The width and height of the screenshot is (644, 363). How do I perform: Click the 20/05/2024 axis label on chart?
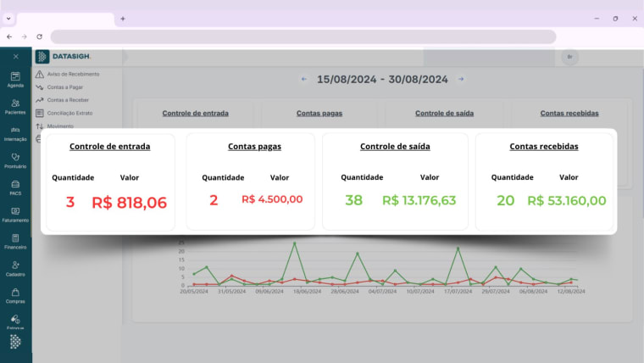click(194, 292)
